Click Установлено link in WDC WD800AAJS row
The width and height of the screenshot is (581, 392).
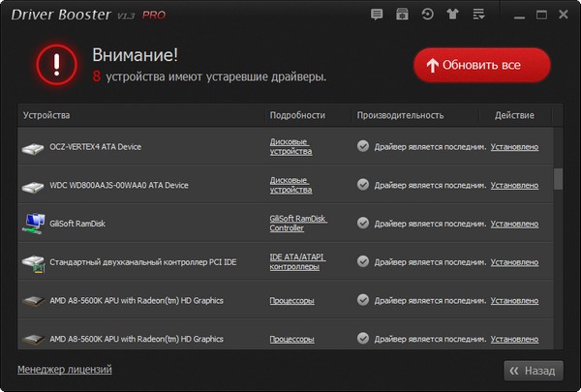coord(515,185)
